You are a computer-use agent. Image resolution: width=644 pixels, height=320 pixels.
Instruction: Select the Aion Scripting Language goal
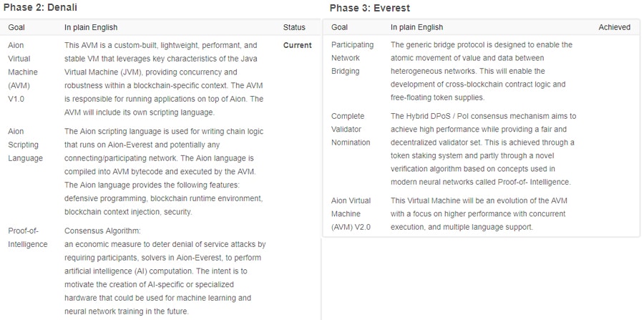25,145
